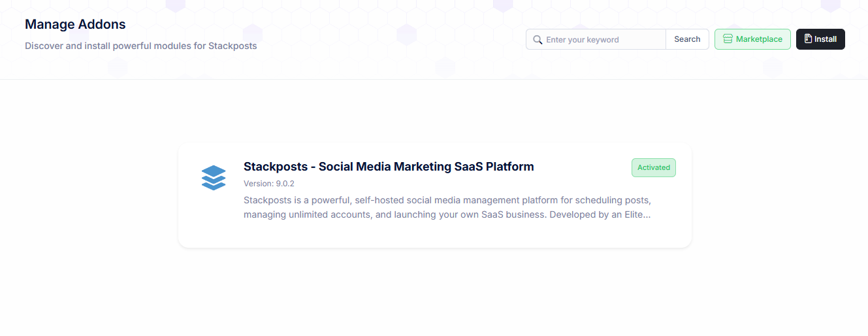Click the "Discover and install powerful modules" subtitle
This screenshot has height=336, width=868.
(x=140, y=46)
